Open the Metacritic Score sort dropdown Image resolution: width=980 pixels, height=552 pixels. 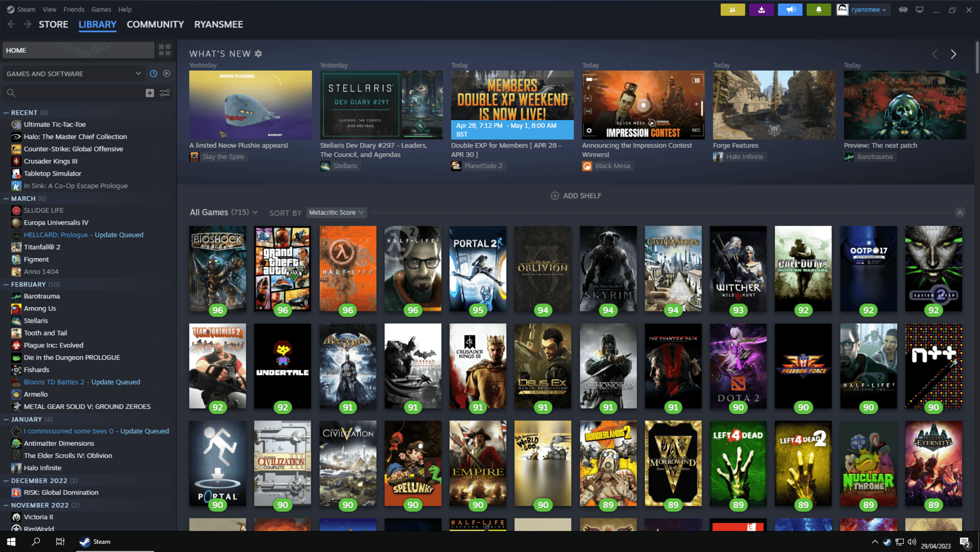click(336, 212)
